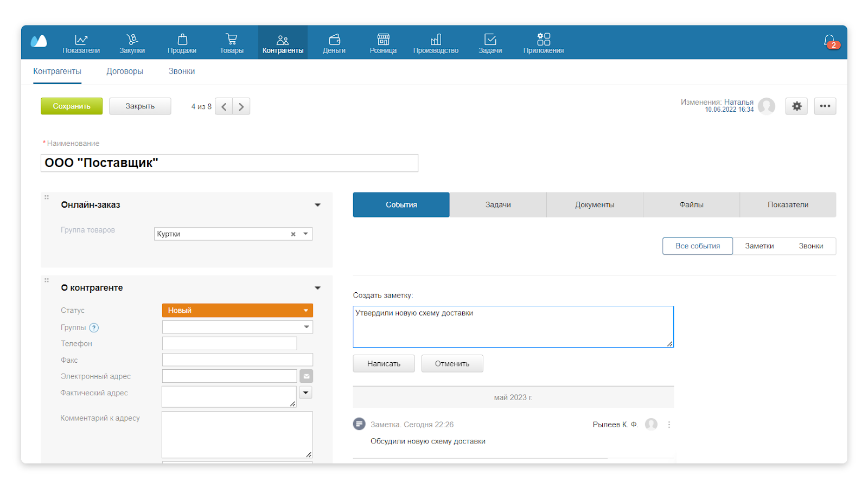Open the Статус dropdown showing Новый
Screen dimensions: 868x488
237,310
